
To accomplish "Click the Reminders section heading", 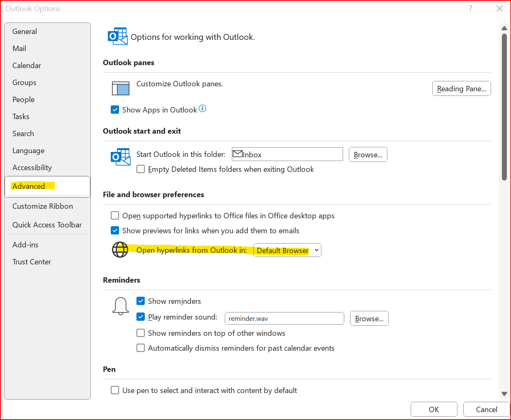I will [122, 280].
